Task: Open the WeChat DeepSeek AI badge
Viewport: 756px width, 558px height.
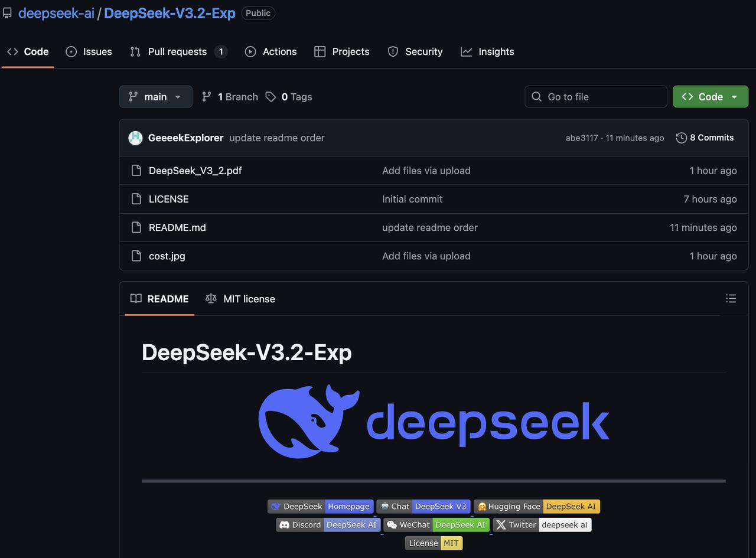Action: click(x=436, y=525)
